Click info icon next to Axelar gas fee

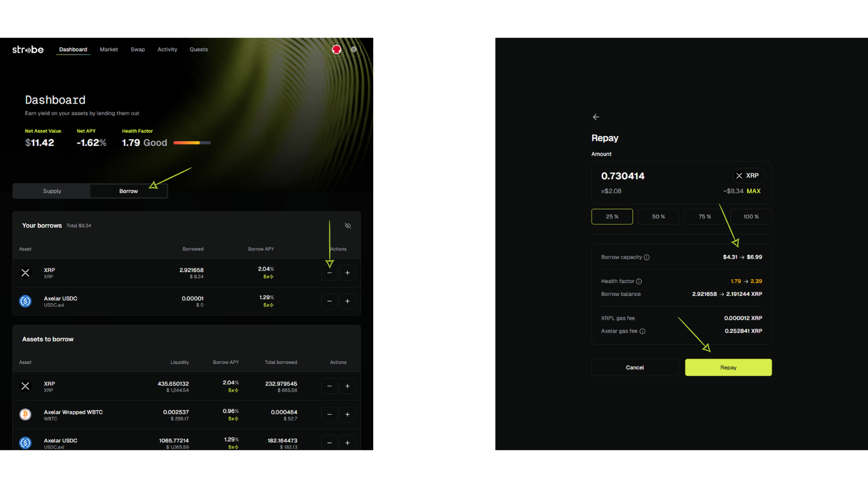coord(642,331)
